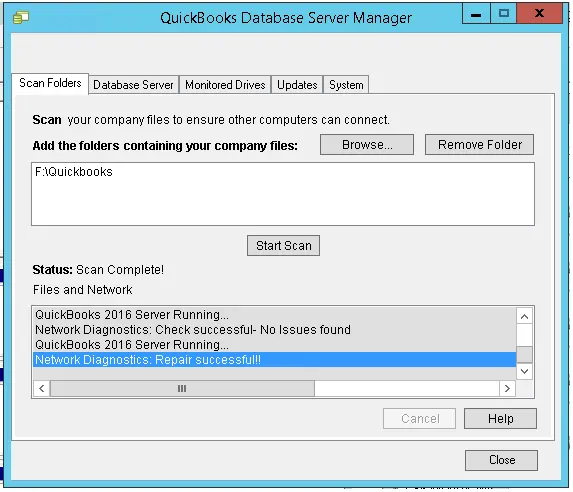Minimize the Database Server Manager window
Image resolution: width=573 pixels, height=492 pixels.
coord(476,15)
